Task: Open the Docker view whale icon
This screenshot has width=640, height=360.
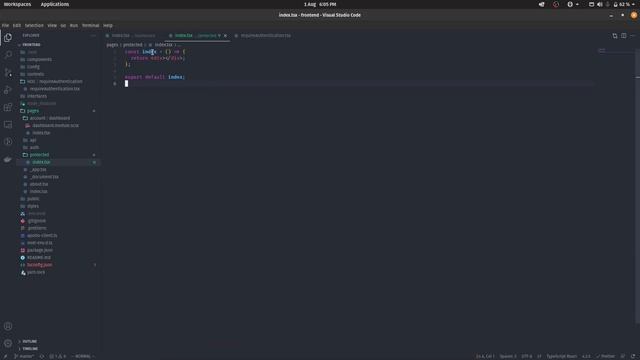Action: pos(8,159)
